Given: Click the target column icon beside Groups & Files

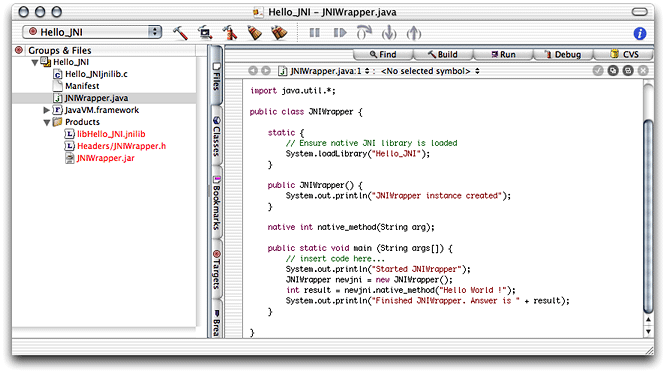Looking at the screenshot, I should pos(19,50).
